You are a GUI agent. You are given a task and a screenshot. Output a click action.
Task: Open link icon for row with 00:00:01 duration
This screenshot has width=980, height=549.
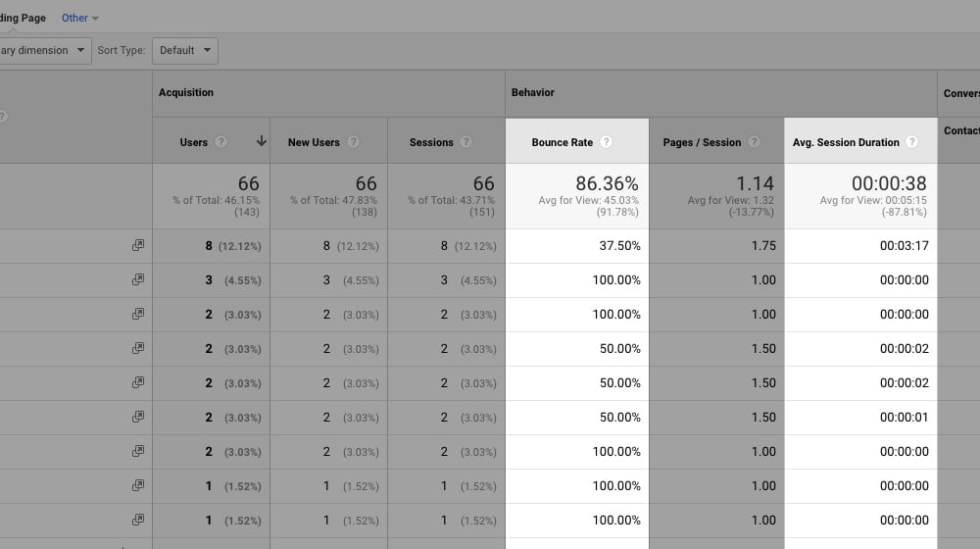point(138,417)
